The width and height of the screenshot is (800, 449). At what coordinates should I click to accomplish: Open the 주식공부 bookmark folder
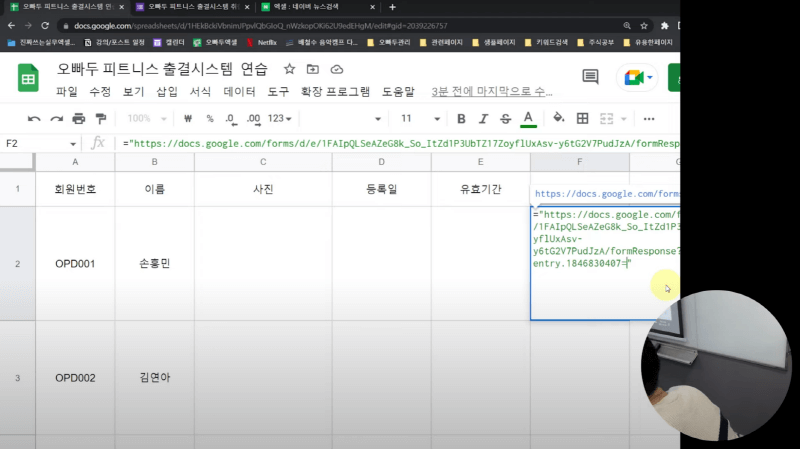tap(595, 42)
